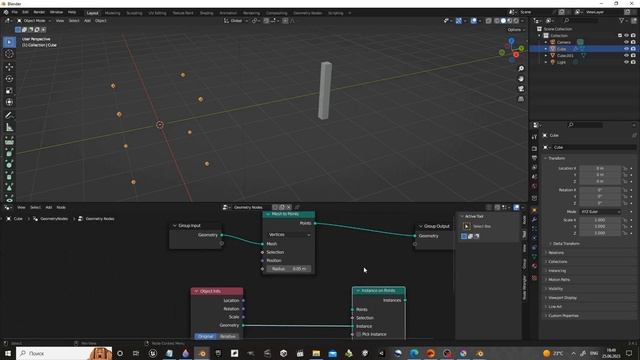Toggle render camera icon for Light in outliner
The height and width of the screenshot is (360, 640).
[633, 62]
